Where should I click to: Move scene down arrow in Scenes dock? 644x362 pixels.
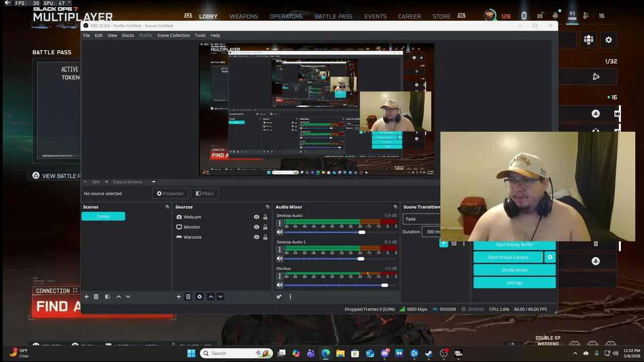coord(128,297)
